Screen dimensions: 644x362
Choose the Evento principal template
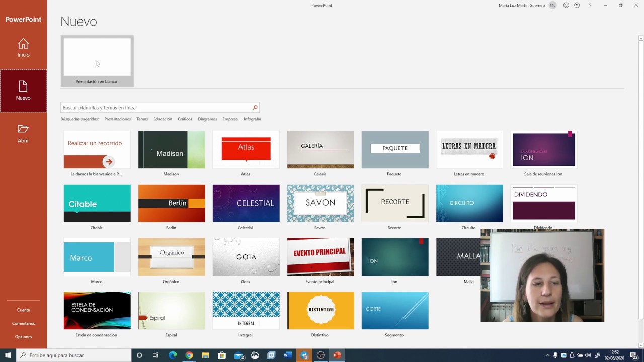[x=320, y=257]
